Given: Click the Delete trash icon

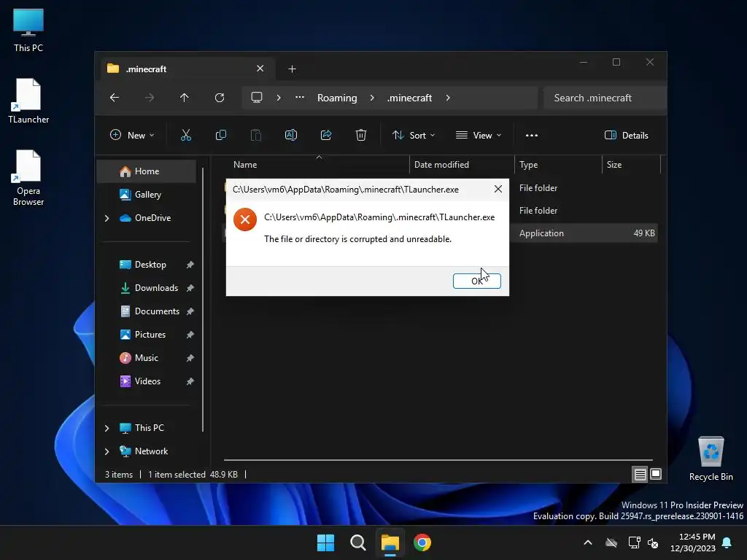Looking at the screenshot, I should coord(361,135).
